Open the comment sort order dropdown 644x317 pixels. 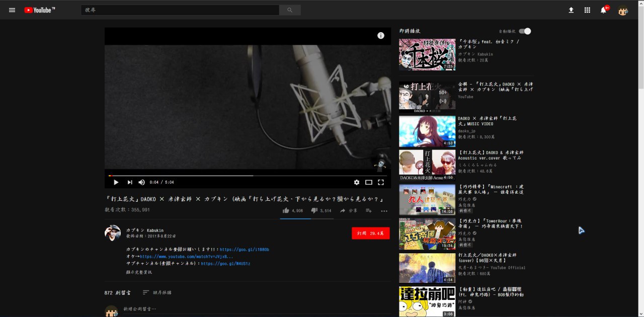click(157, 292)
